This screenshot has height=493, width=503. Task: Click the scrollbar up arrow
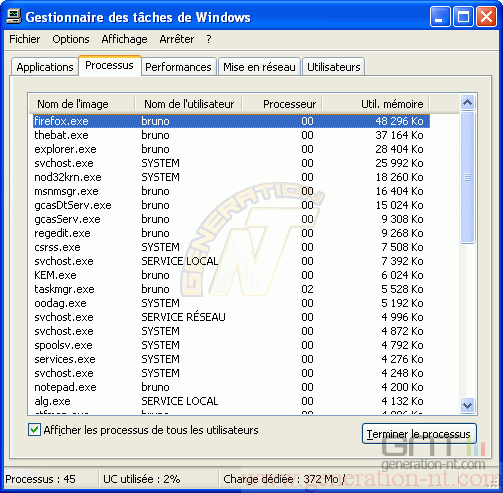467,102
